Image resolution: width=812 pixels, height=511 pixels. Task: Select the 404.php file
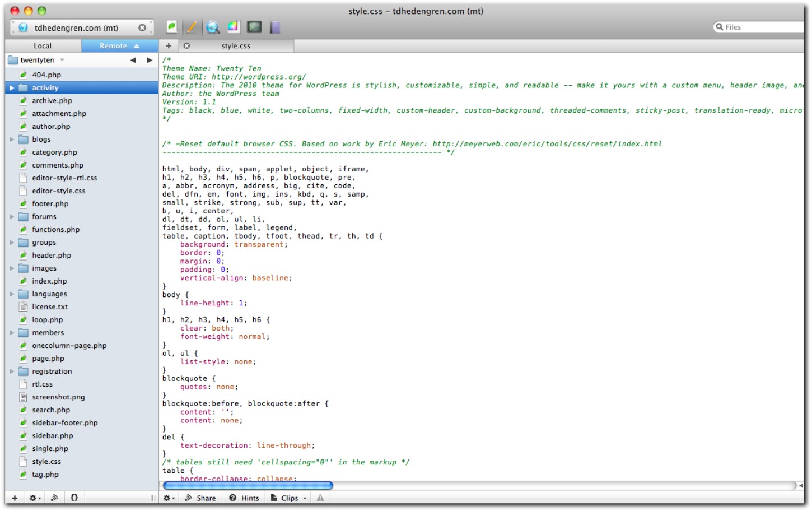(x=82, y=75)
